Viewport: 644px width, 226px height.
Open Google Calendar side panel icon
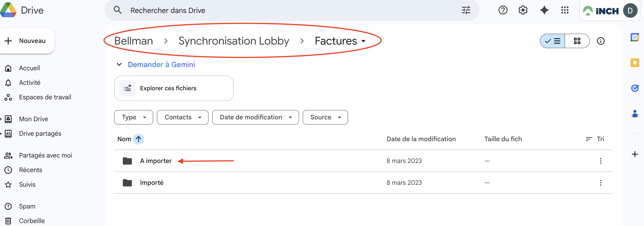pos(634,38)
